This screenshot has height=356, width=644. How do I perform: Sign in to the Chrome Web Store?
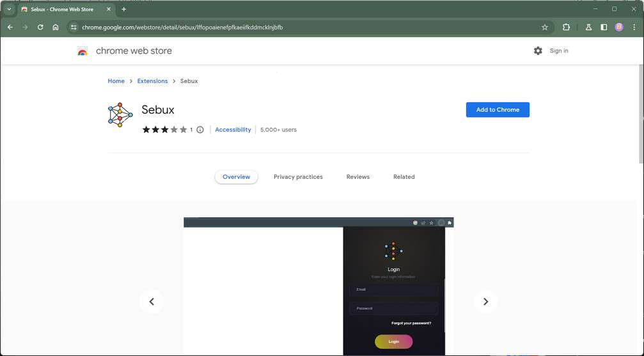point(559,51)
